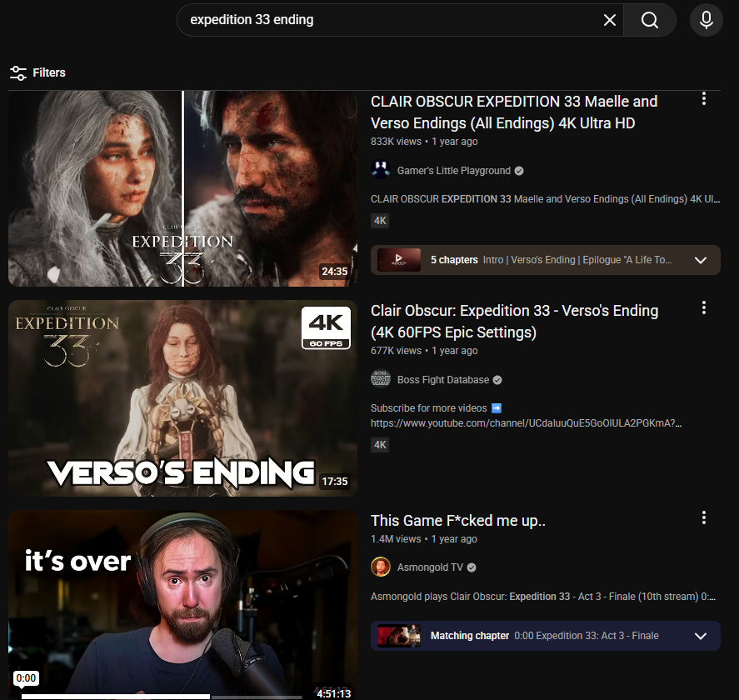Image resolution: width=739 pixels, height=700 pixels.
Task: Click 1.4M views • 1 year ago text
Action: pyautogui.click(x=424, y=539)
